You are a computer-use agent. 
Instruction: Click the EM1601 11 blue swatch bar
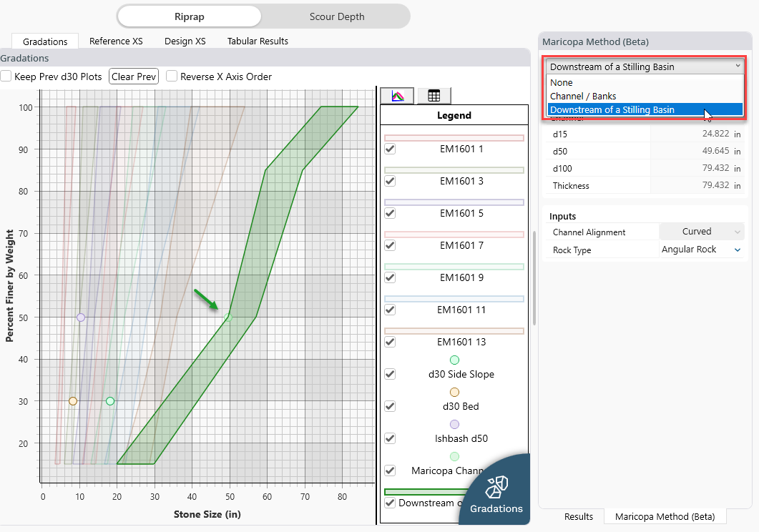click(454, 299)
